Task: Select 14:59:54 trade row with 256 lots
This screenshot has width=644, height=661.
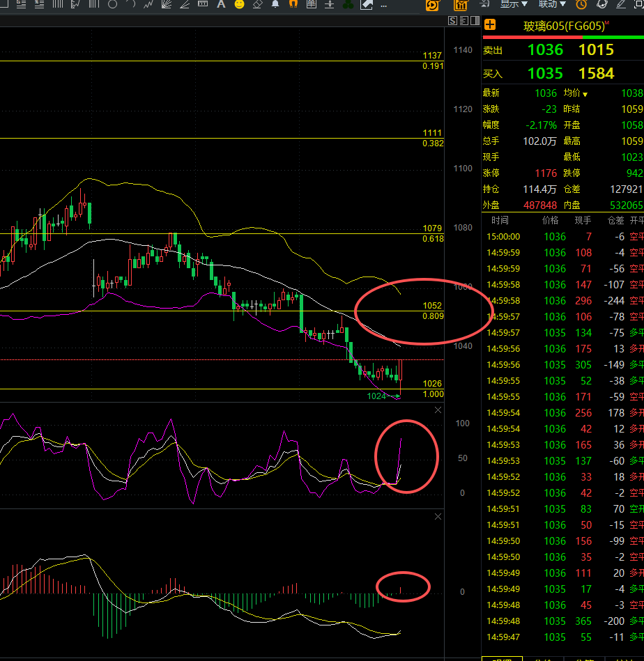Action: pyautogui.click(x=562, y=413)
